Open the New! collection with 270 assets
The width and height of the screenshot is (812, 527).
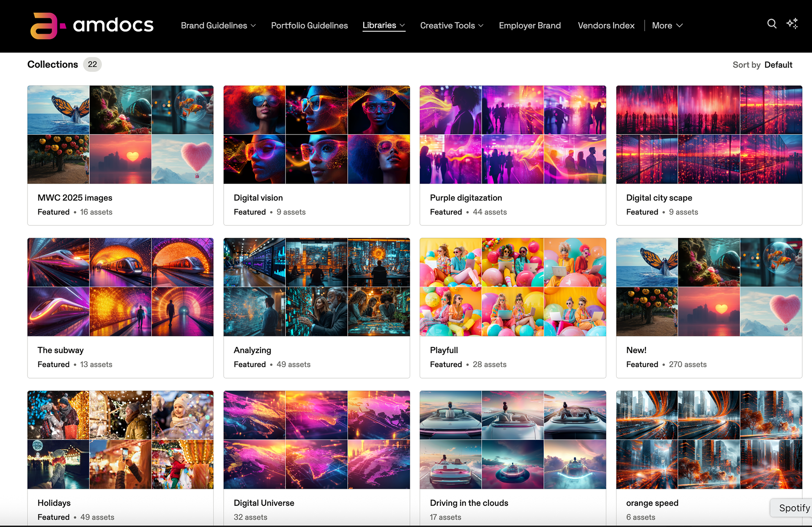(x=636, y=350)
